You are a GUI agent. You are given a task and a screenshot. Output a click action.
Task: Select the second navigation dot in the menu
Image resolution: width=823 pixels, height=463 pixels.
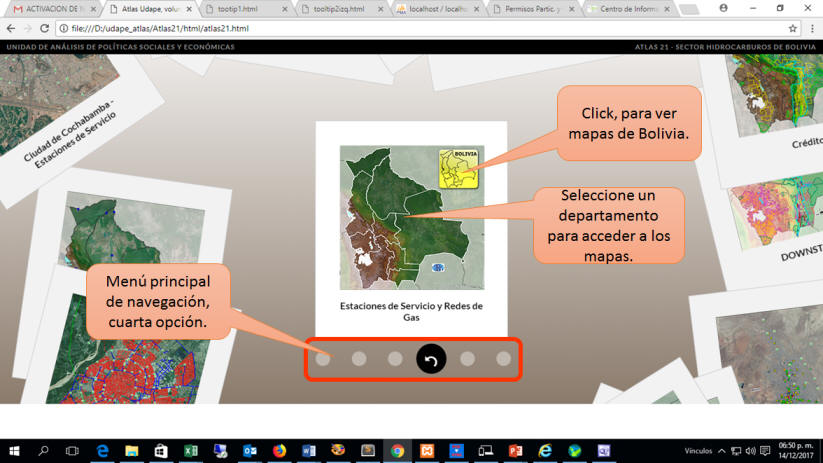click(359, 359)
